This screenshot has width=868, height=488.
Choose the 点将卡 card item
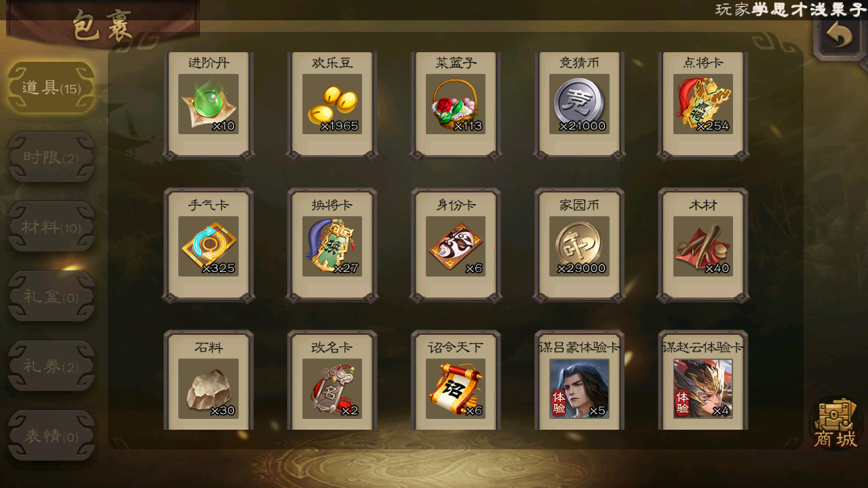pos(703,104)
